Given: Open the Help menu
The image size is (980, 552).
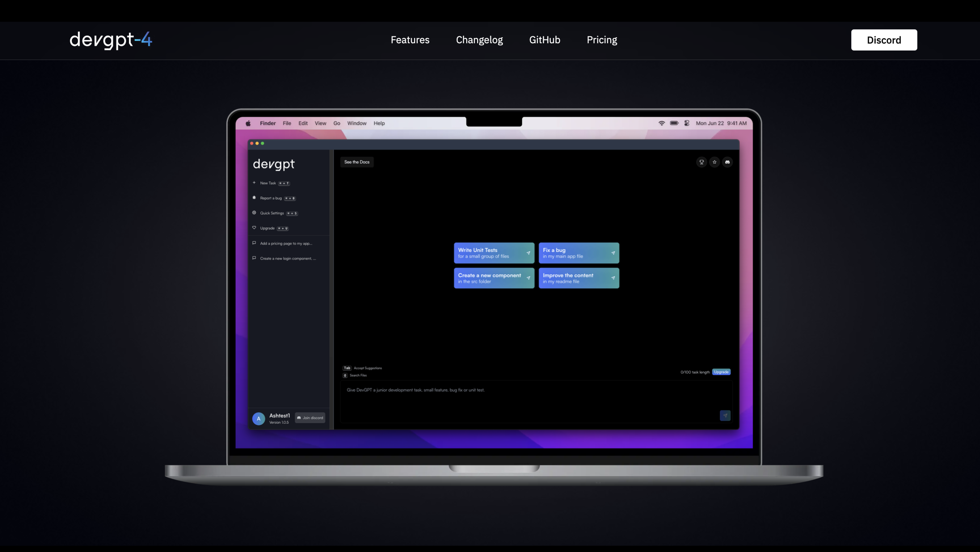Looking at the screenshot, I should (x=379, y=123).
